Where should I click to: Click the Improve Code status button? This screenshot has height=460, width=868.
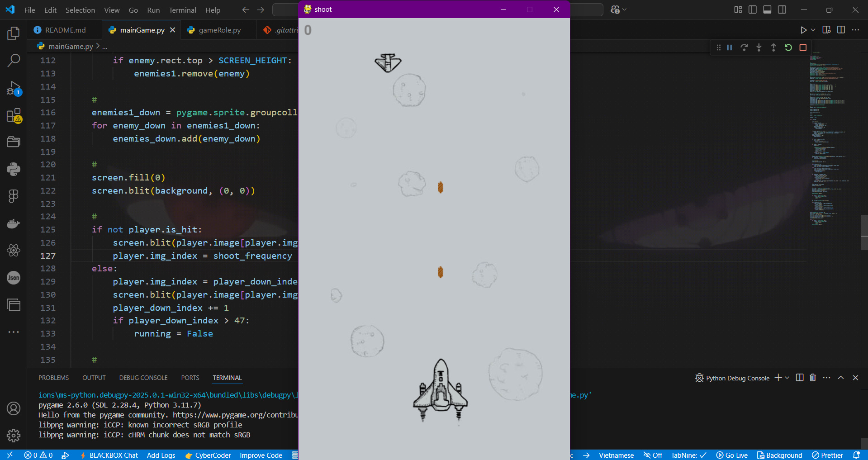(x=261, y=455)
